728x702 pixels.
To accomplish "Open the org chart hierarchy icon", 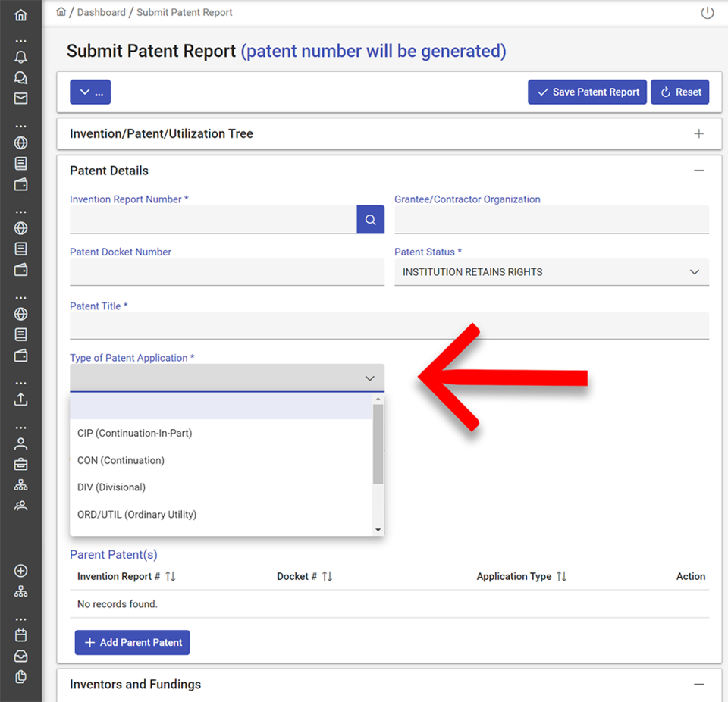I will (x=20, y=484).
